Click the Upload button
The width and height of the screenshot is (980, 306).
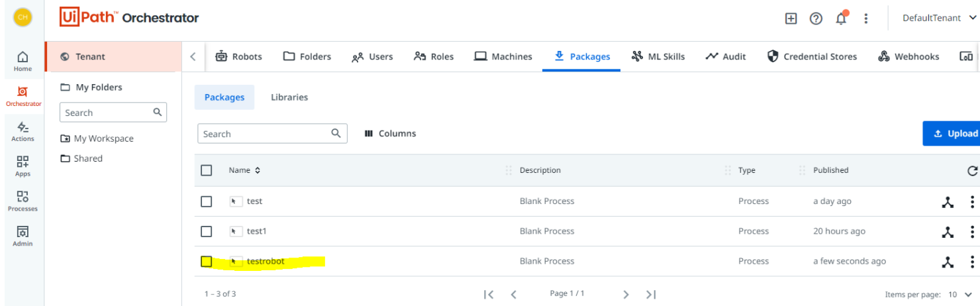952,133
